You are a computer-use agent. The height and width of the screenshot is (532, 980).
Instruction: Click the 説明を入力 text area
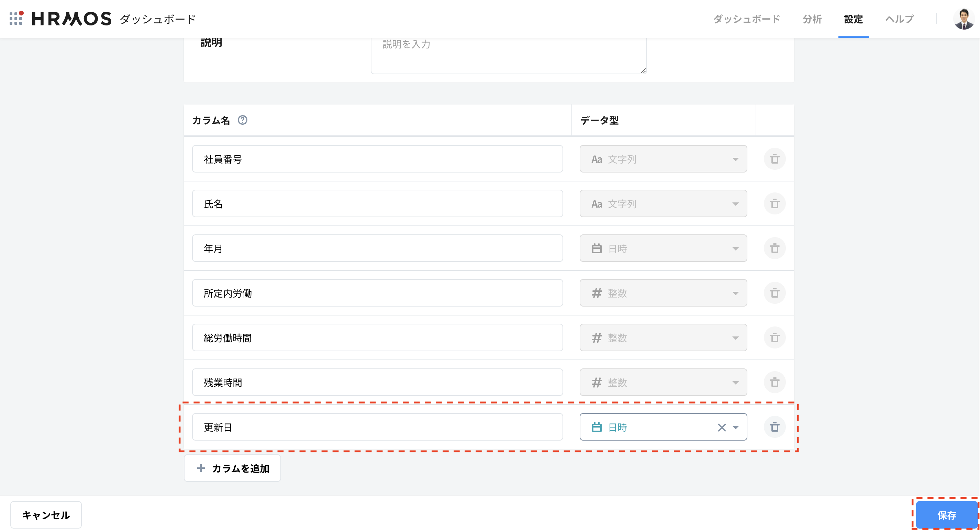[x=508, y=56]
